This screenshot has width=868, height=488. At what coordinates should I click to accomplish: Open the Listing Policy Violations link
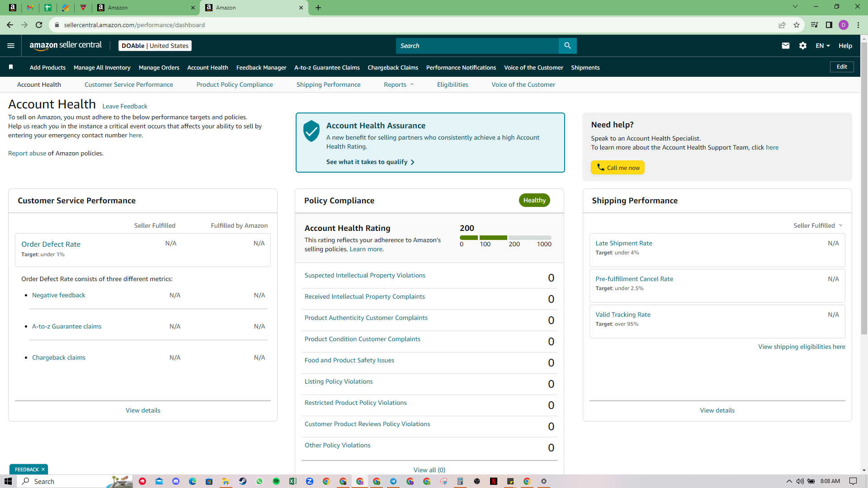(339, 381)
